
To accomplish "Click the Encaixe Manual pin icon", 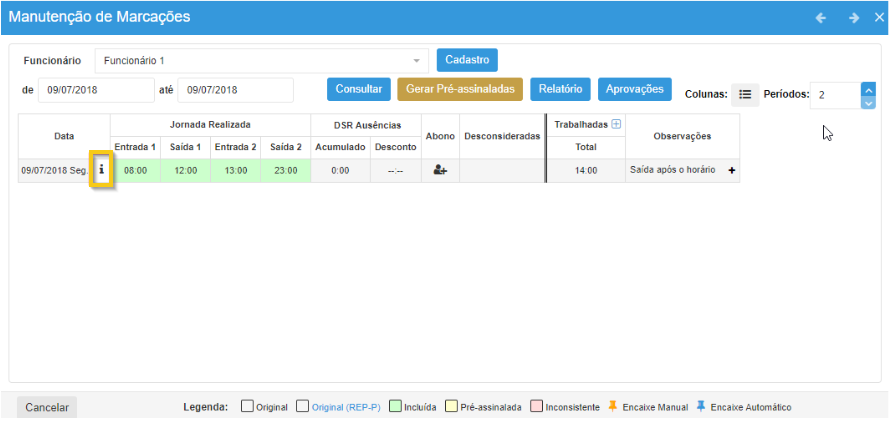I will tap(613, 407).
